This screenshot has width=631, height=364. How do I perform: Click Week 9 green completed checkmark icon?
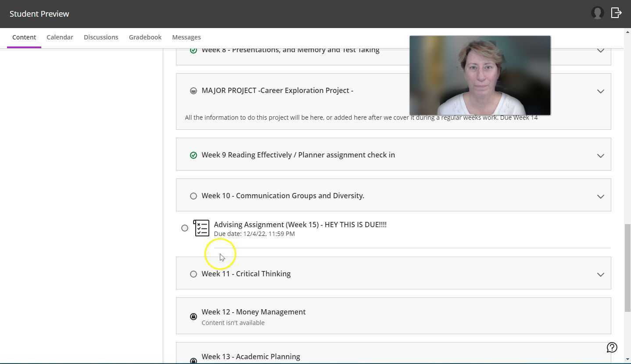tap(194, 155)
